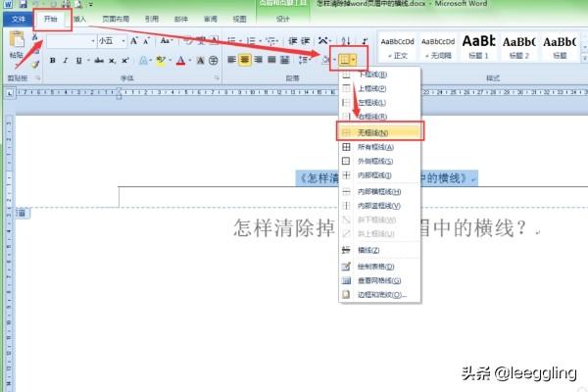588x392 pixels.
Task: Toggle the Center alignment button
Action: click(x=245, y=60)
